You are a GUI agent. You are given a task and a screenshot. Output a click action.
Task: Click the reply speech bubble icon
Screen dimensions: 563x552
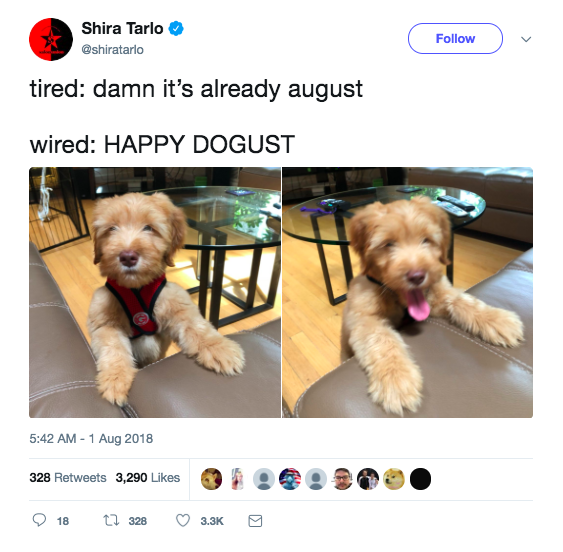point(39,520)
